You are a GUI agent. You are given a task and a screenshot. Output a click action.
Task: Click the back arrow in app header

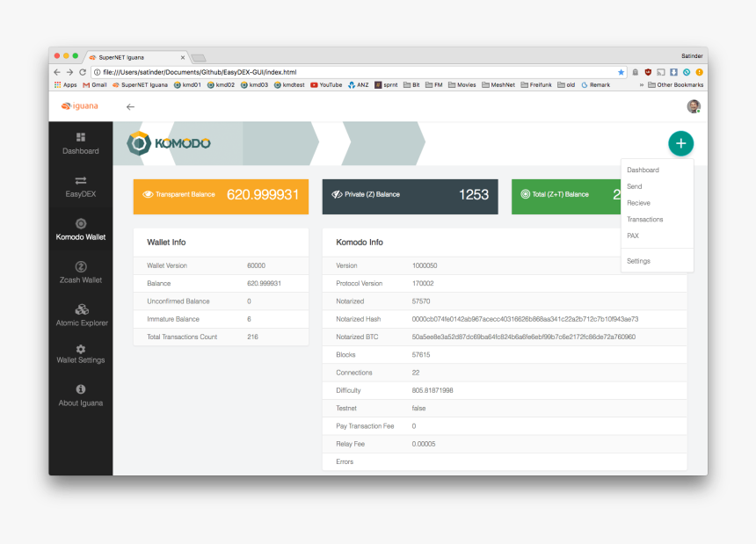pyautogui.click(x=130, y=106)
